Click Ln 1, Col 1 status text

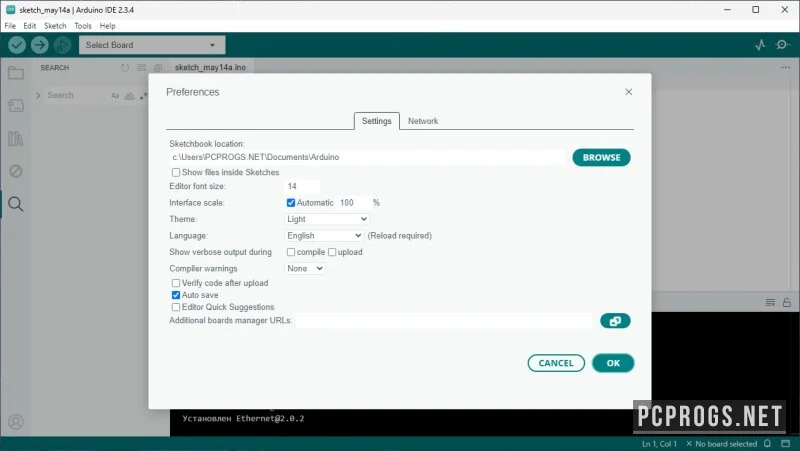pos(659,444)
